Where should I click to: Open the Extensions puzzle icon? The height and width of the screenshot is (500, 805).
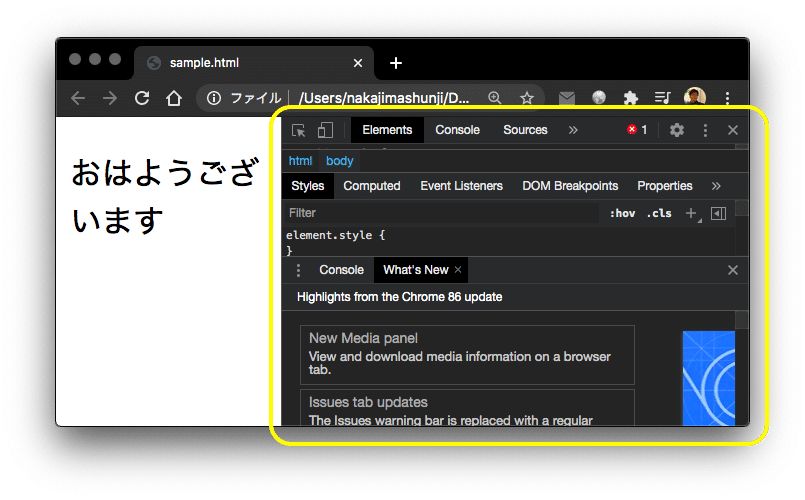click(630, 98)
